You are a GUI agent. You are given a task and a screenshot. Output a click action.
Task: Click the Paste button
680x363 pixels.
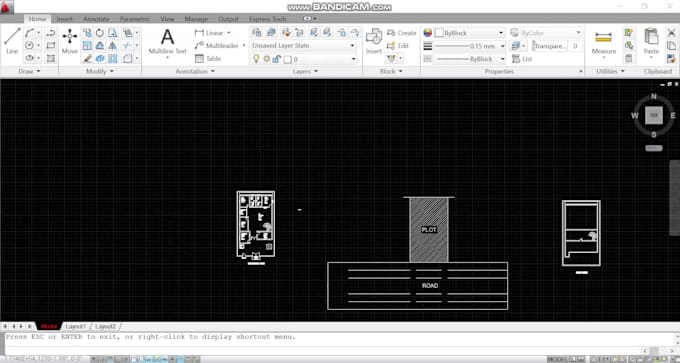pyautogui.click(x=651, y=41)
